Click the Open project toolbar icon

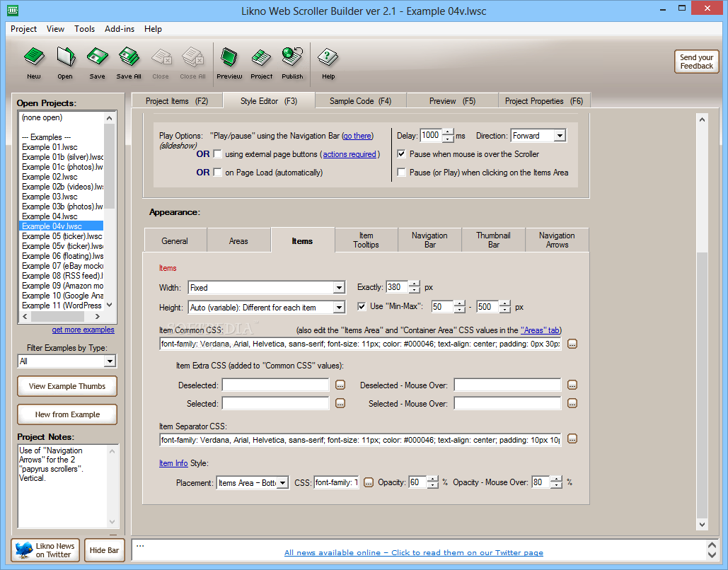point(66,63)
